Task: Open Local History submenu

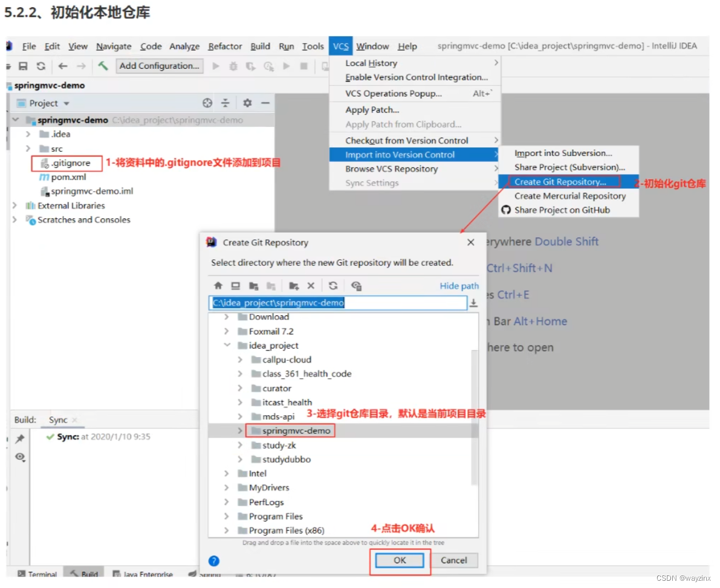Action: click(415, 63)
